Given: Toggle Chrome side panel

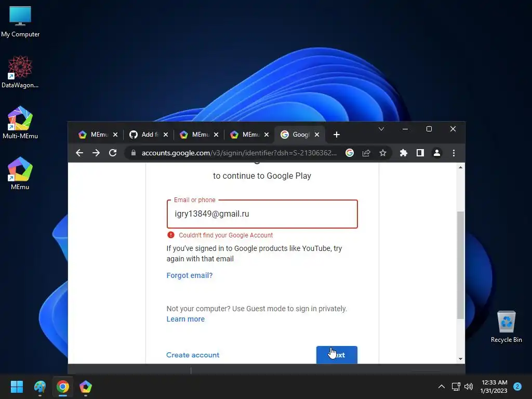Looking at the screenshot, I should tap(420, 153).
